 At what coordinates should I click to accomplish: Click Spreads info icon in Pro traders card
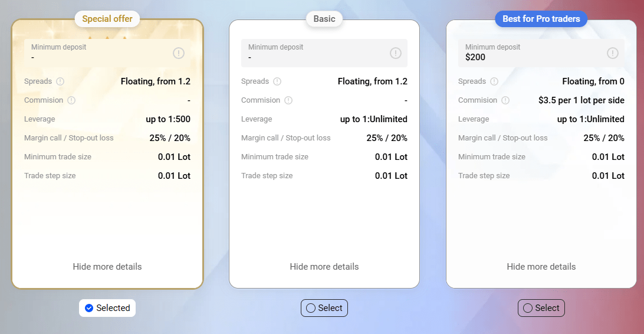[x=494, y=81]
